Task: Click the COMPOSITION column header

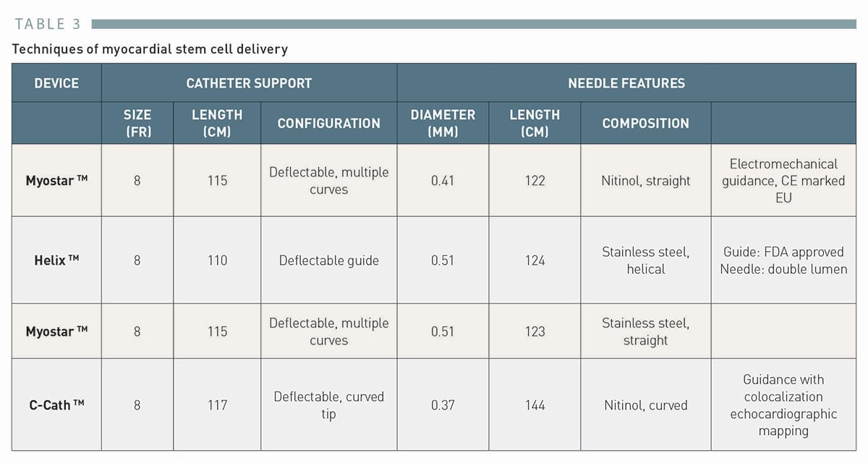Action: click(645, 123)
